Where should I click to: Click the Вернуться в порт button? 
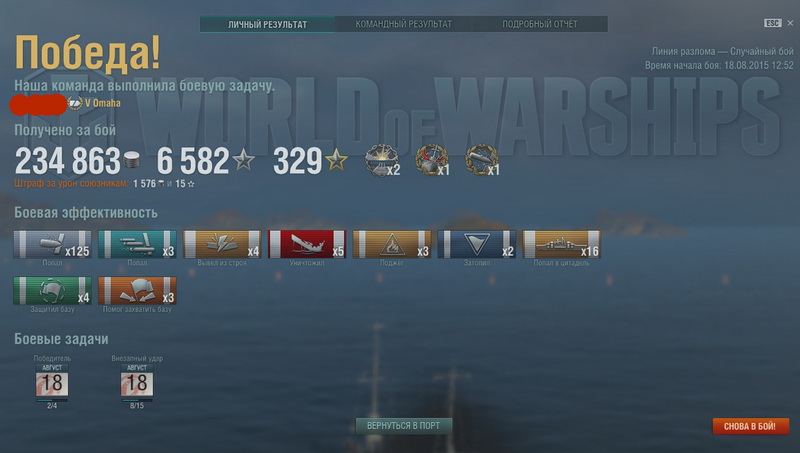[404, 425]
